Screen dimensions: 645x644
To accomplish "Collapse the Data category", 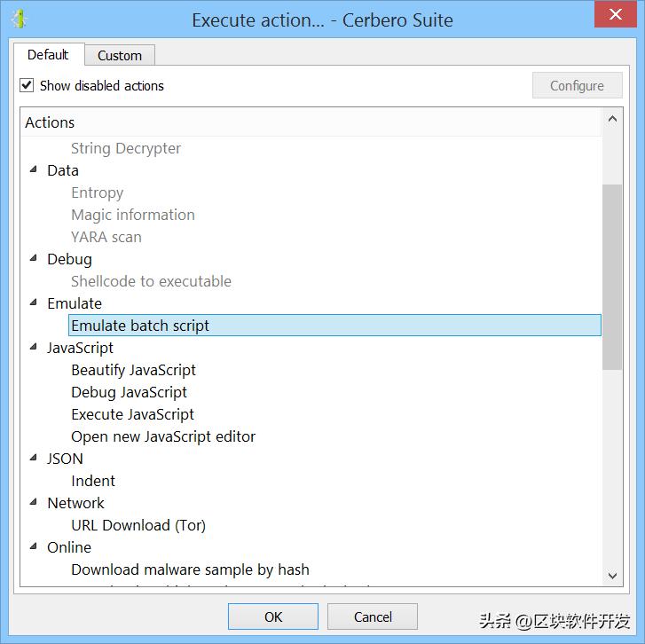I will click(34, 169).
